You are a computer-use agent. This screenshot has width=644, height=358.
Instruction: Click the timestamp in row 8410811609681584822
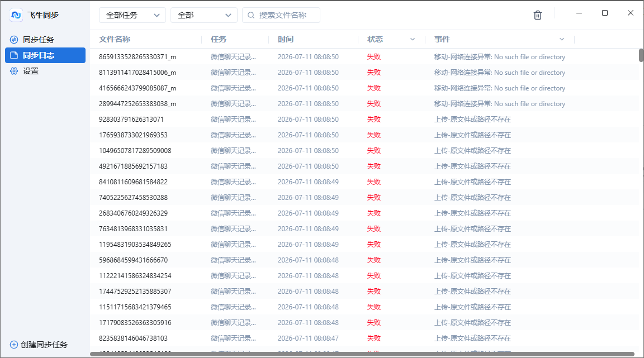pos(308,182)
